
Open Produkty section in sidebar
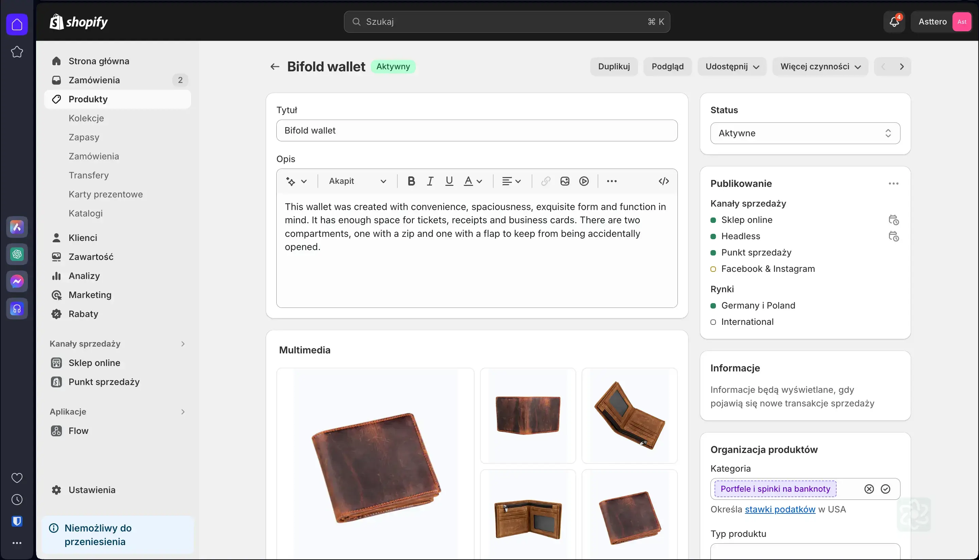tap(88, 99)
